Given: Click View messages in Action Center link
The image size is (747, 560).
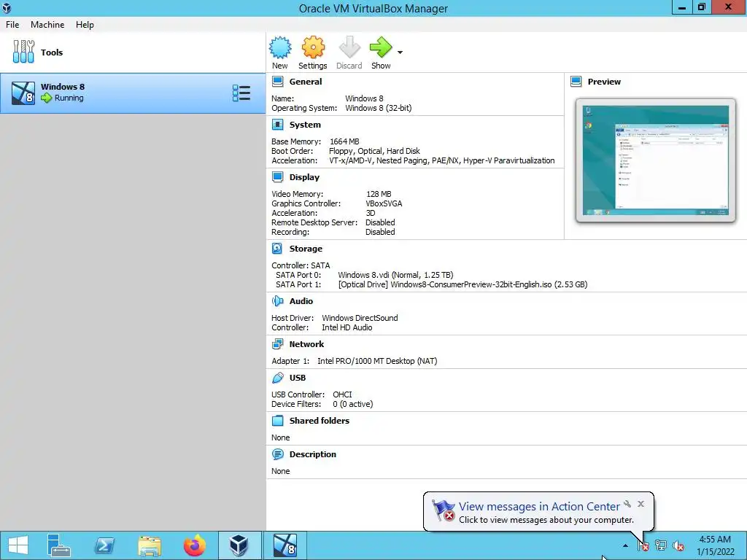Looking at the screenshot, I should click(x=539, y=506).
